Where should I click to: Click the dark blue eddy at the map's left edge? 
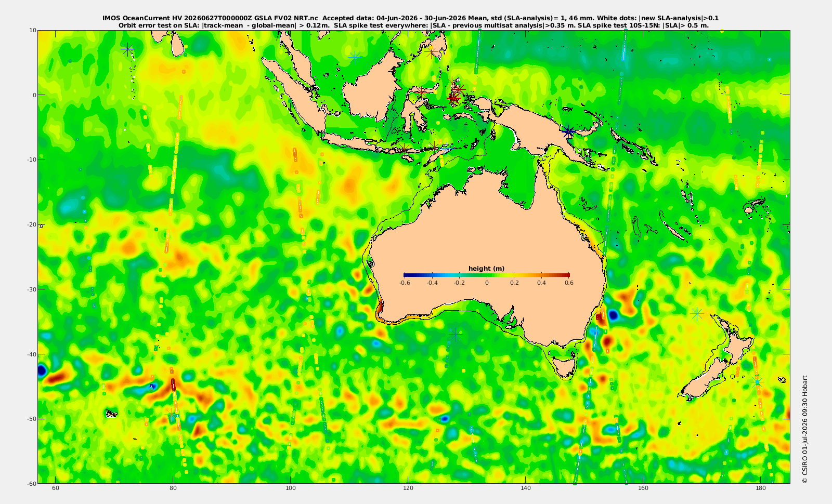pyautogui.click(x=42, y=370)
